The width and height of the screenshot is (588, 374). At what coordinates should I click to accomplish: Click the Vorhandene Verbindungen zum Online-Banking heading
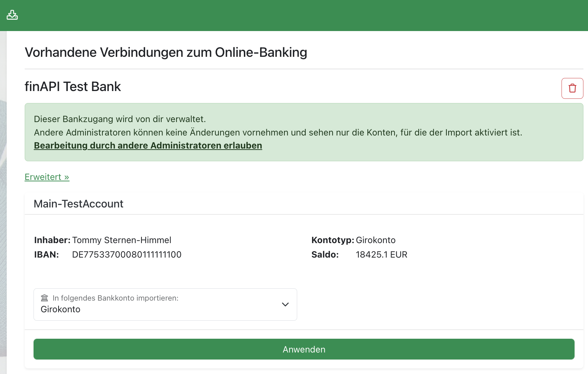pyautogui.click(x=166, y=52)
